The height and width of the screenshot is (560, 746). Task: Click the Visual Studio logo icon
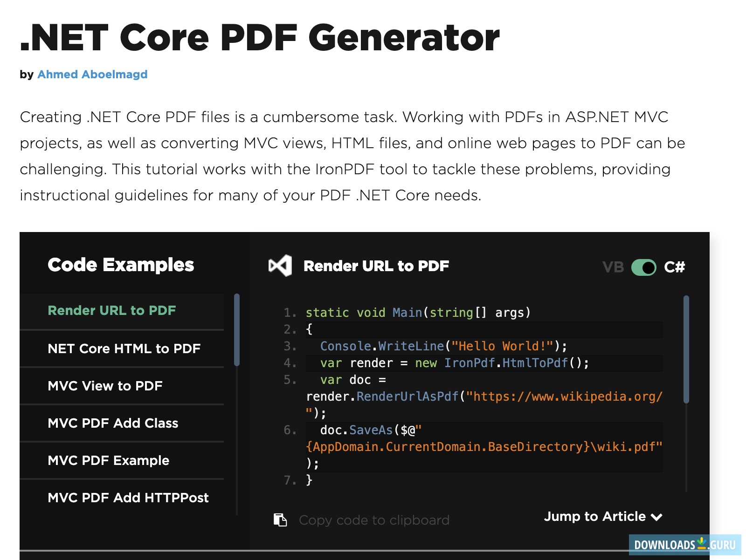280,266
